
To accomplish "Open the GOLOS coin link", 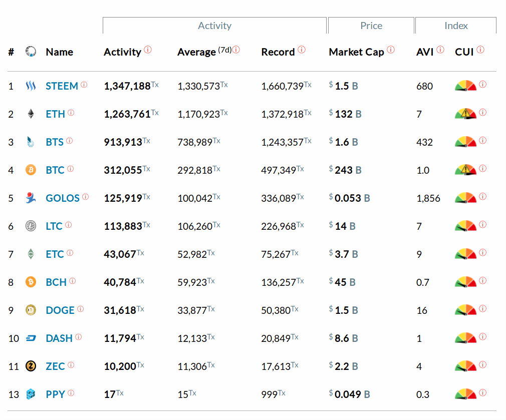I will [x=63, y=198].
